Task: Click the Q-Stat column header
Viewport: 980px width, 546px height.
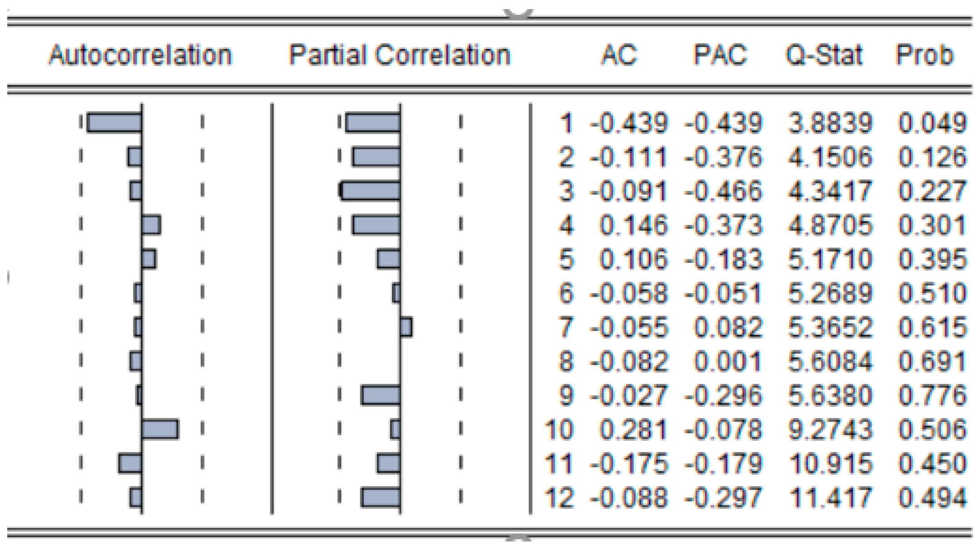Action: [824, 55]
